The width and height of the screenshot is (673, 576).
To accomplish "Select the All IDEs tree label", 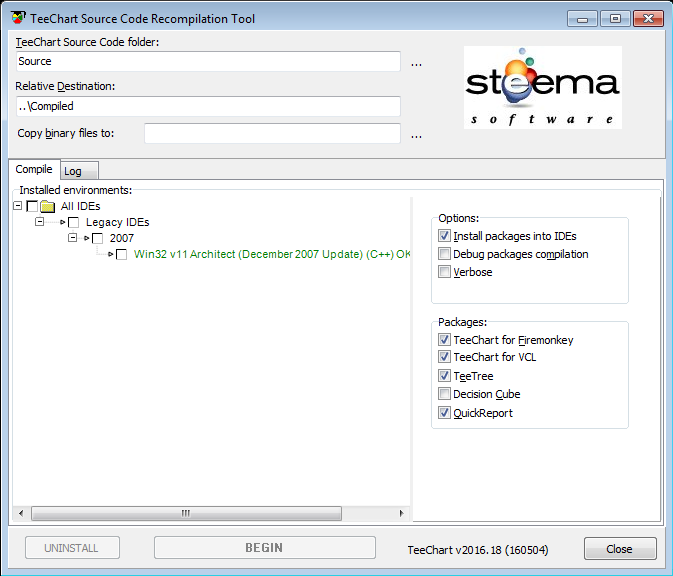I will point(80,206).
